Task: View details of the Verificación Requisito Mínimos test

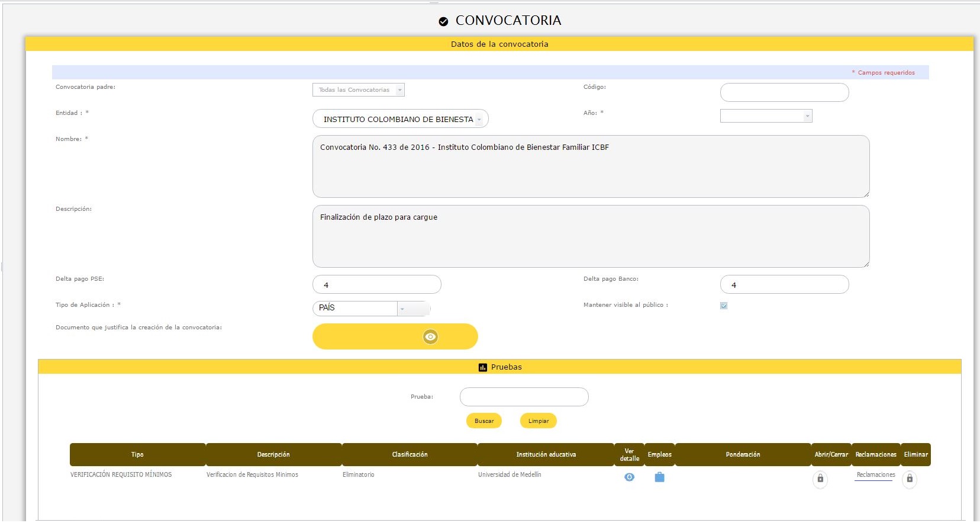Action: pos(629,477)
